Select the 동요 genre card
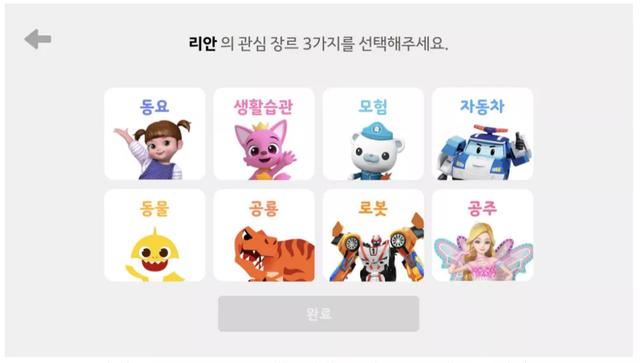 (x=155, y=134)
